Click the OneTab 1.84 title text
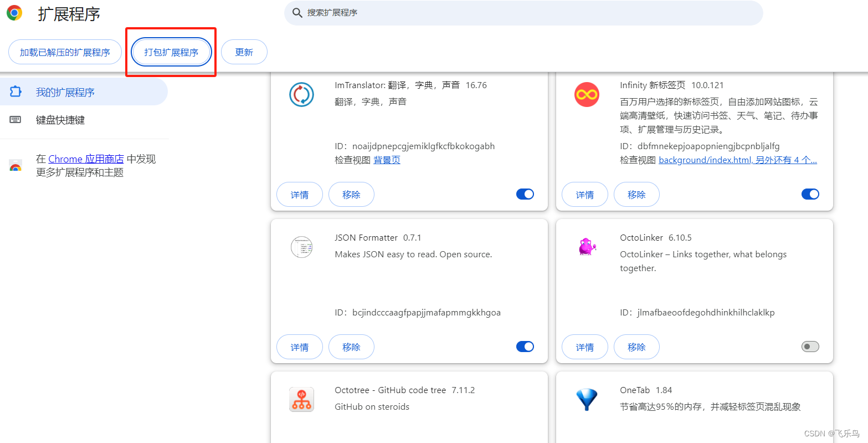The width and height of the screenshot is (868, 443). click(646, 390)
